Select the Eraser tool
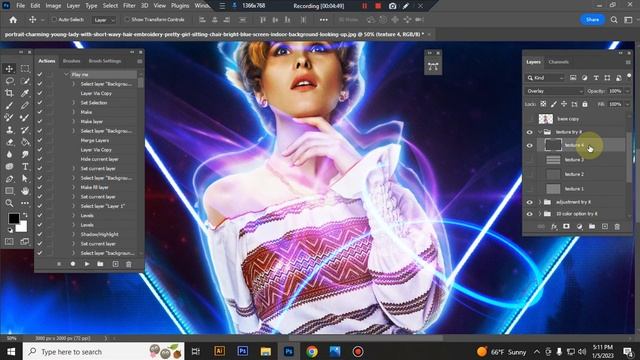 pyautogui.click(x=9, y=142)
